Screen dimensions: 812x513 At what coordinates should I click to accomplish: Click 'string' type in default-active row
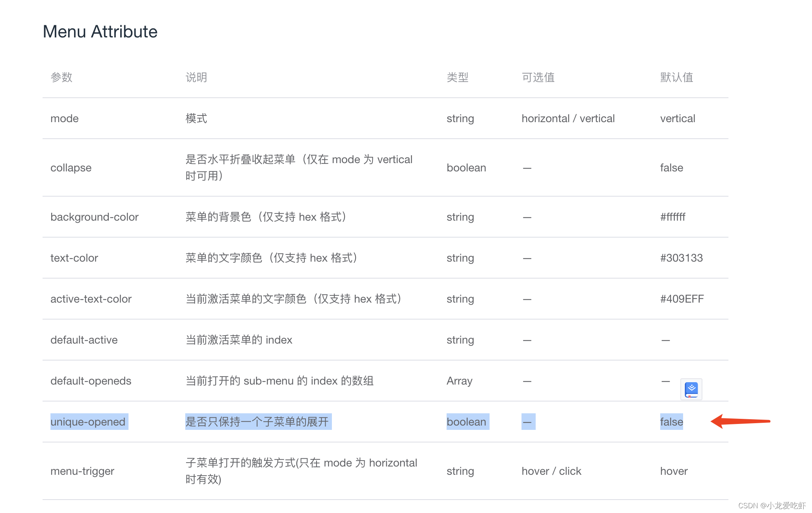(x=460, y=340)
